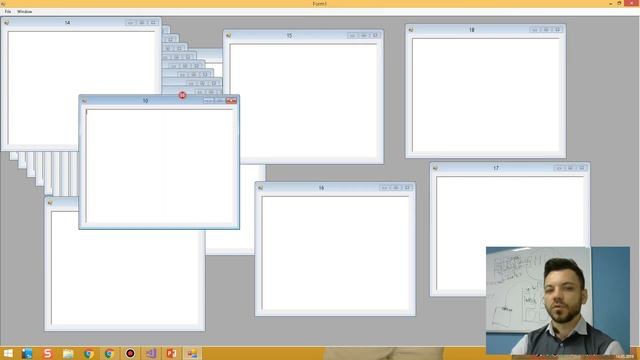Click the system icon of child window 15
The width and height of the screenshot is (640, 360).
(229, 36)
